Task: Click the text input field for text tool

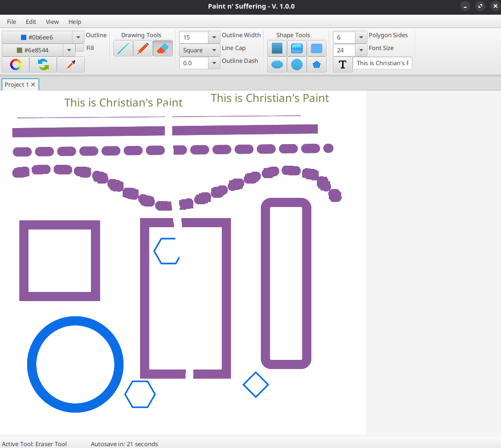Action: click(x=382, y=63)
